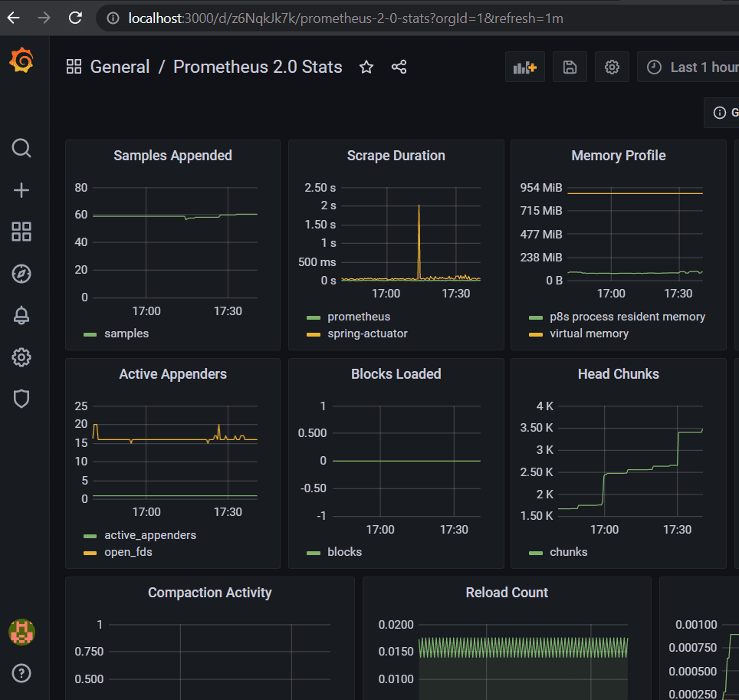This screenshot has height=700, width=739.
Task: Open the Configuration gear in sidebar
Action: 21,357
